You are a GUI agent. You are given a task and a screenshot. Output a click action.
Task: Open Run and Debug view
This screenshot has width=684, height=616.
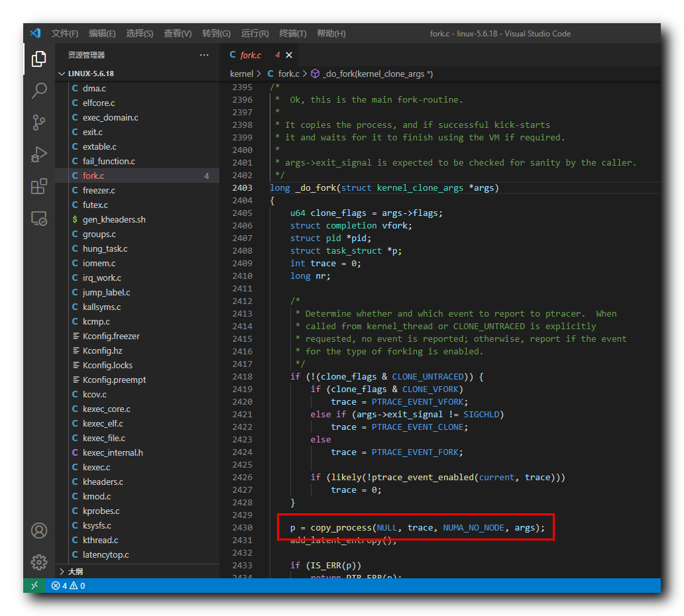39,154
